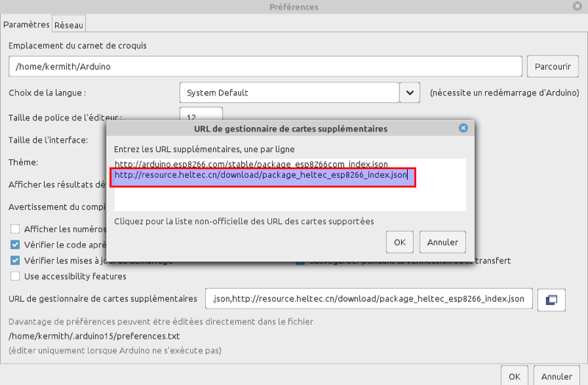Viewport: 588px width, 385px height.
Task: Confirm the URL dialog with OK
Action: coord(399,242)
